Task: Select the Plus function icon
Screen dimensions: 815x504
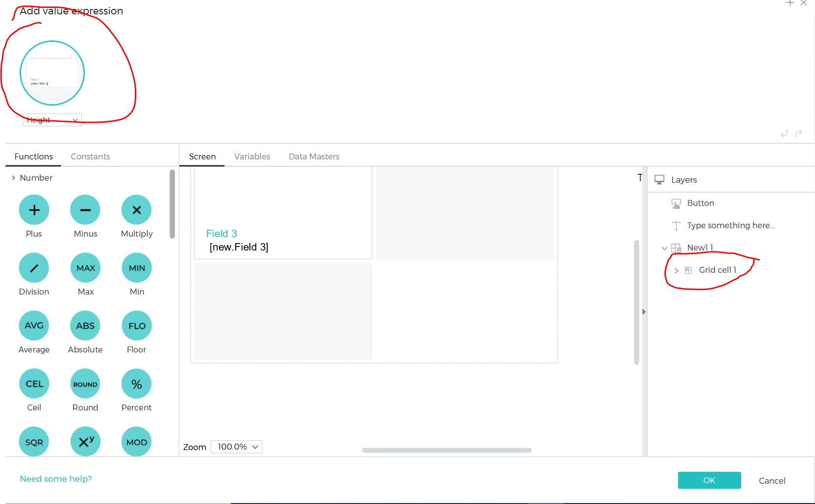Action: tap(34, 210)
